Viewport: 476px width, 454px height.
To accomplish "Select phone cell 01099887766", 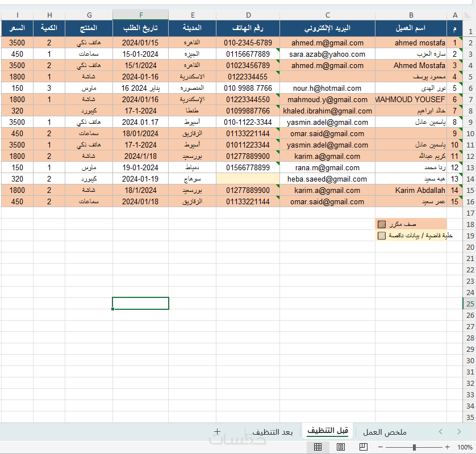I will 248,111.
